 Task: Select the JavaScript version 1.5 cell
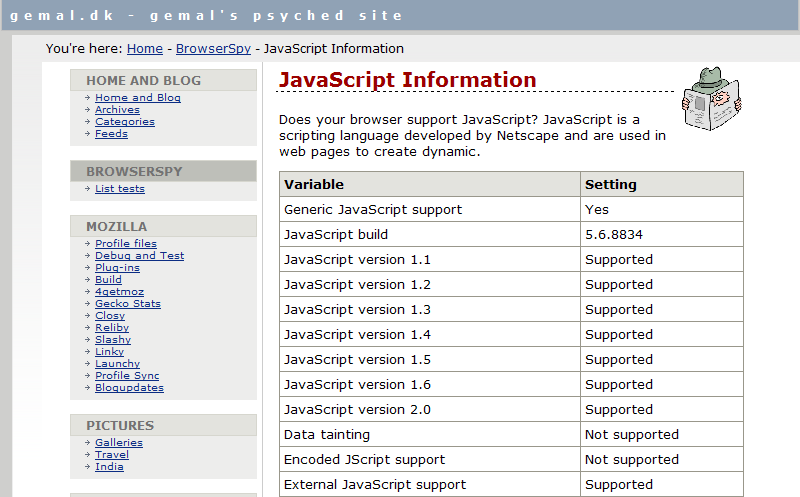(x=430, y=359)
